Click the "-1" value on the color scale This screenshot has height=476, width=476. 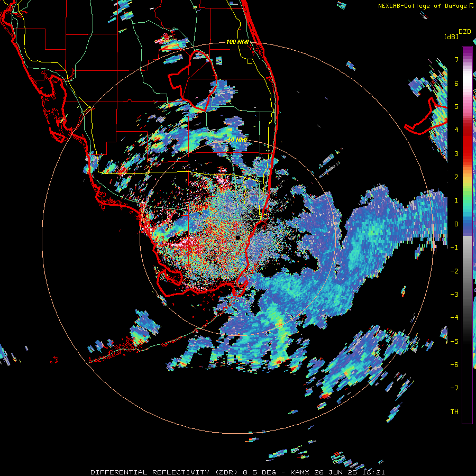[454, 248]
